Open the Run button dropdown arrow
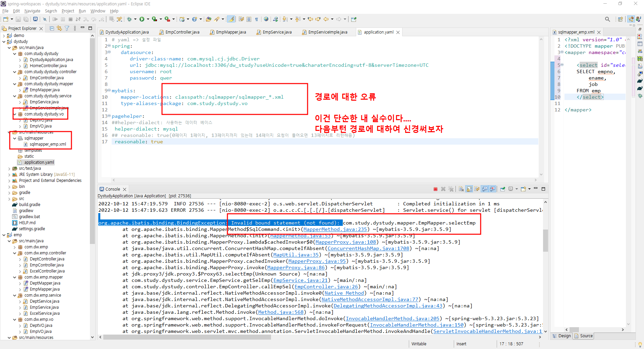Viewport: 644px width, 349px height. tap(148, 19)
